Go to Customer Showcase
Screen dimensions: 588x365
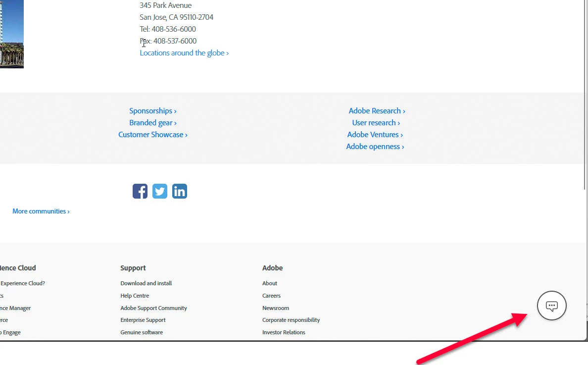point(152,135)
